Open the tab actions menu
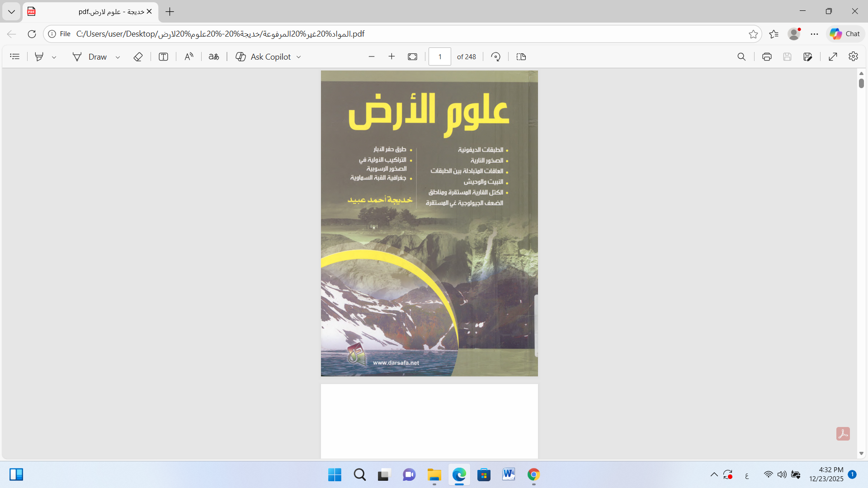868x488 pixels. 11,12
